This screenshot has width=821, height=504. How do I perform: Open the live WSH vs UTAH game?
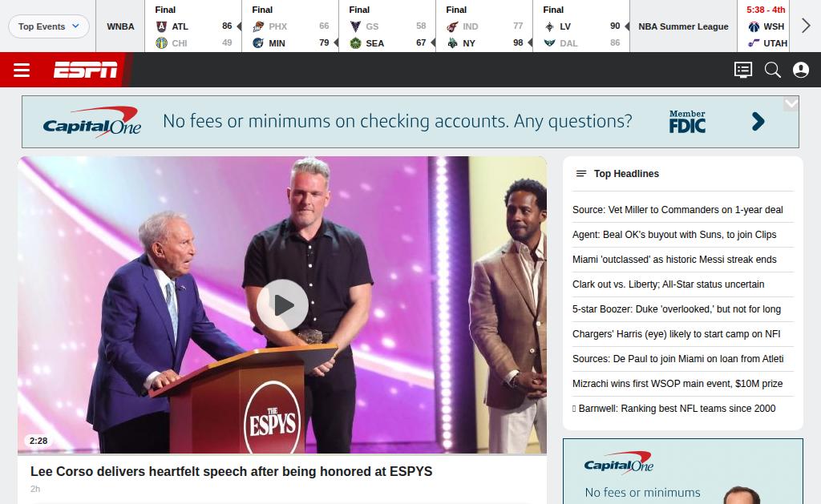click(x=764, y=26)
